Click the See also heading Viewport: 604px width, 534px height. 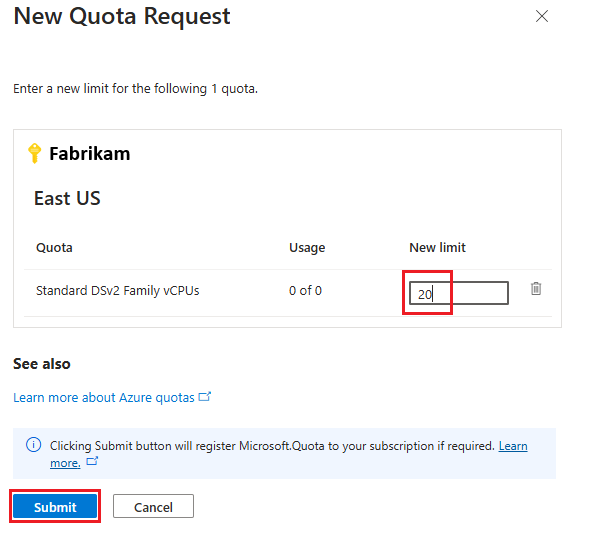tap(42, 364)
